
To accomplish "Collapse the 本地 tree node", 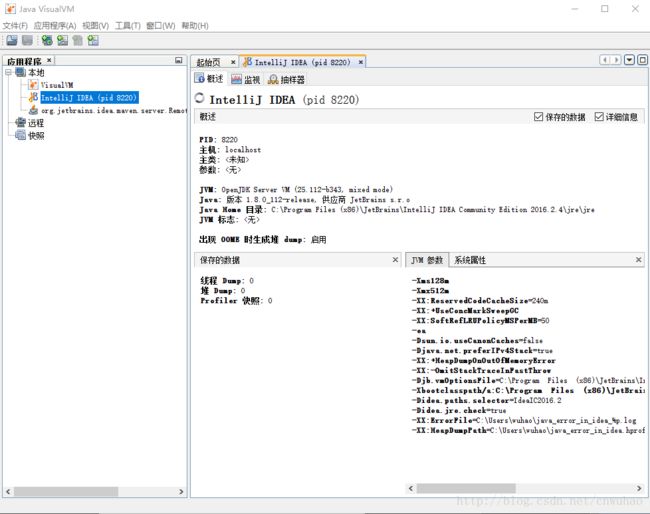I will (x=8, y=73).
